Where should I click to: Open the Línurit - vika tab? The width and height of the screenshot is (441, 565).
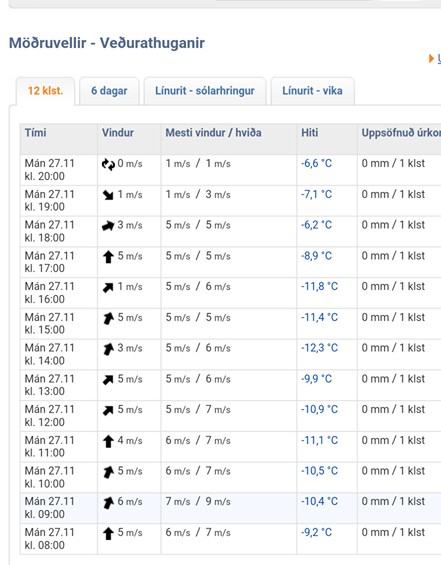click(312, 91)
